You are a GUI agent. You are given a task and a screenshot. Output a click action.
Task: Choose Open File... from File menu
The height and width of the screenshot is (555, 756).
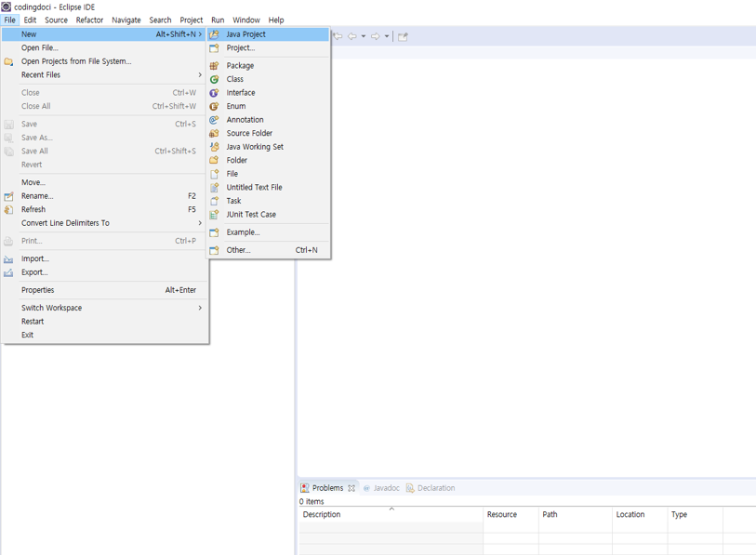pos(105,47)
